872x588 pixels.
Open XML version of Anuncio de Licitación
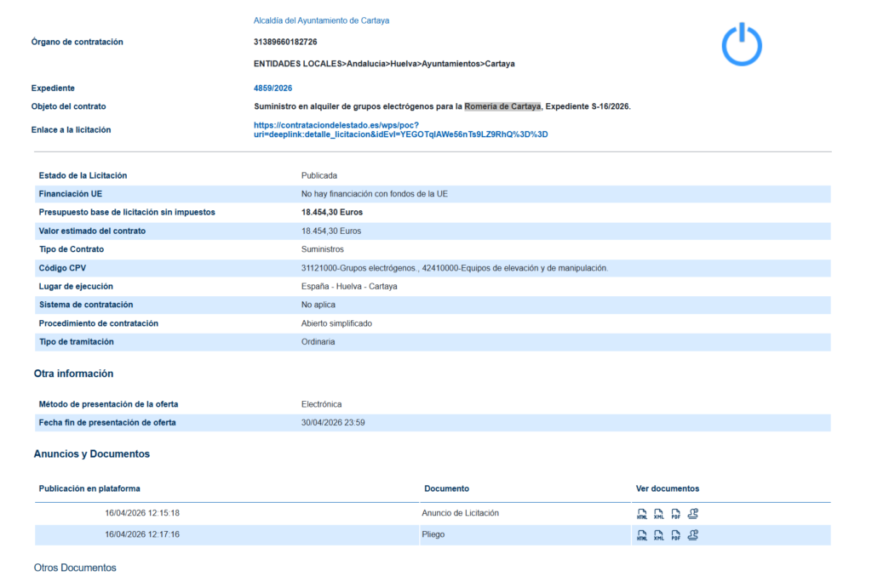coord(658,514)
